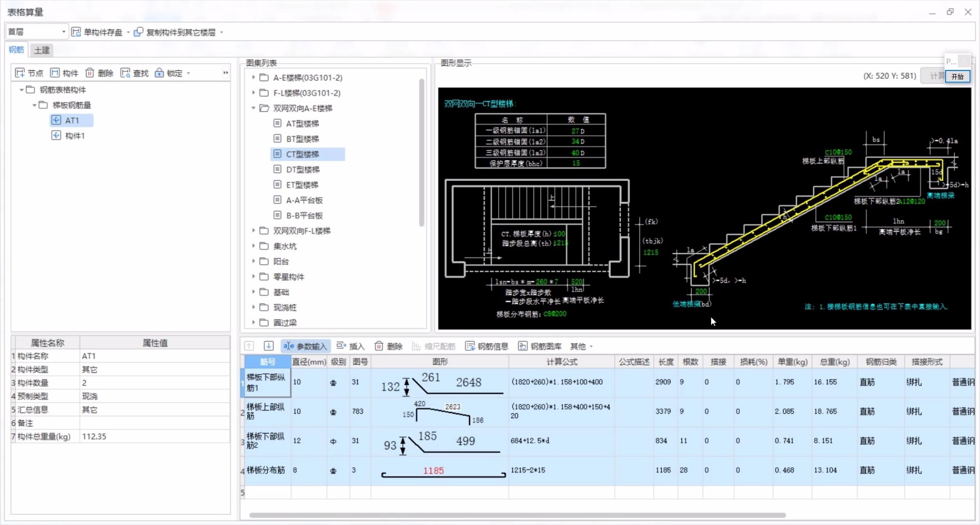Screen dimensions: 980x525
Task: Click the 684+12.5*d formula cell
Action: [x=561, y=441]
